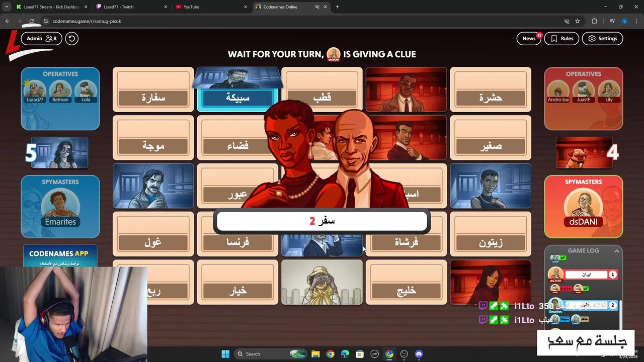644x362 pixels.
Task: Collapse the Game Log panel chevron
Action: pos(616,250)
